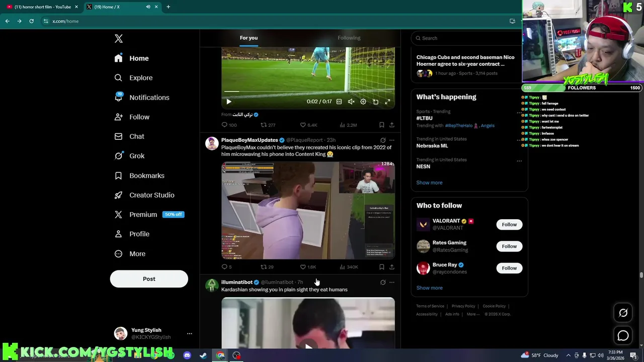644x362 pixels.
Task: Unmute the soccer video
Action: (x=351, y=102)
